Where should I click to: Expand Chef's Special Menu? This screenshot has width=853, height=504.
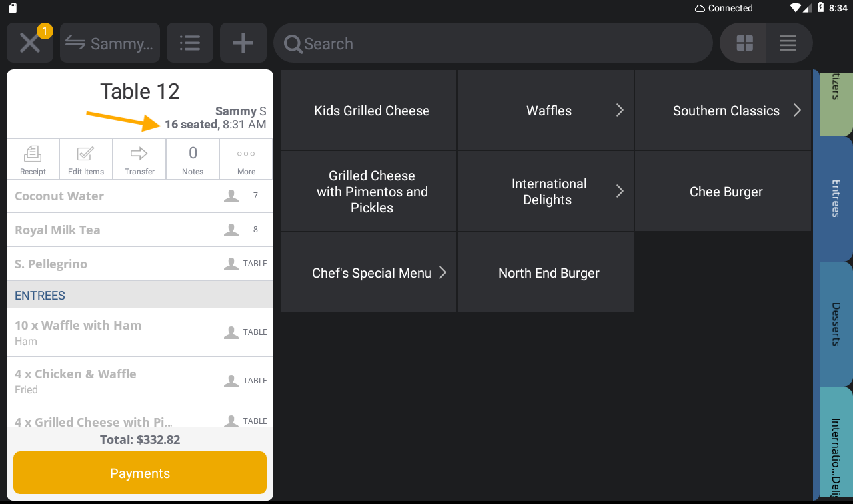[368, 272]
